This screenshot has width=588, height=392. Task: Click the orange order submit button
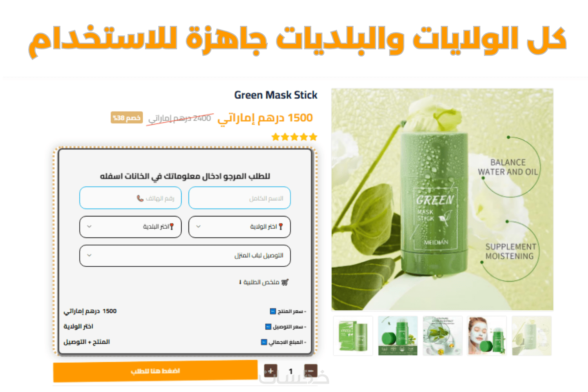[x=155, y=371]
